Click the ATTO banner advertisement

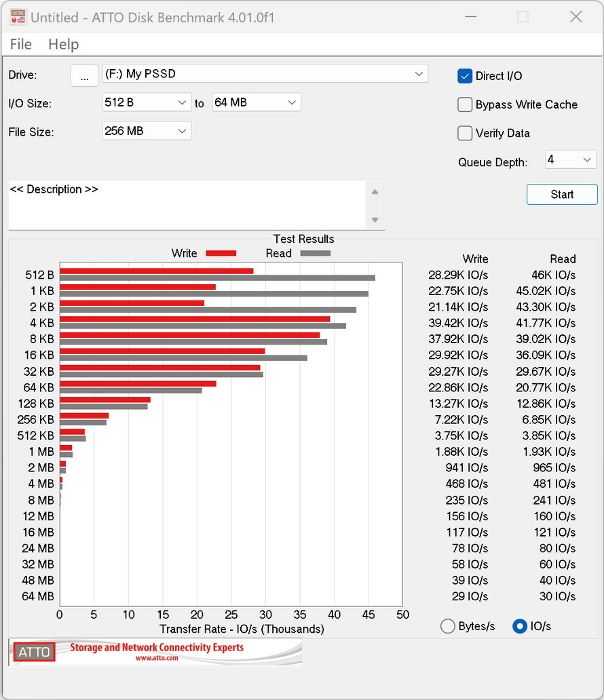coord(155,652)
